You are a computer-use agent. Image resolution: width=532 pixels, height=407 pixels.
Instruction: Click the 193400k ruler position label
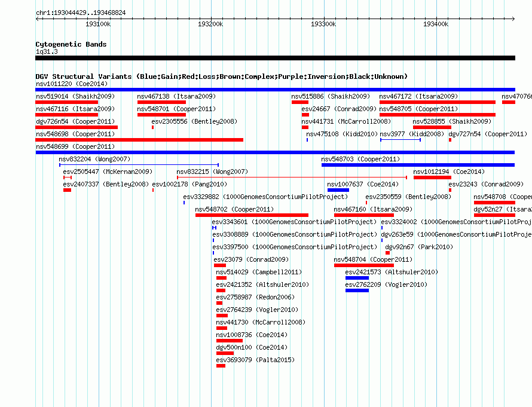[x=436, y=24]
